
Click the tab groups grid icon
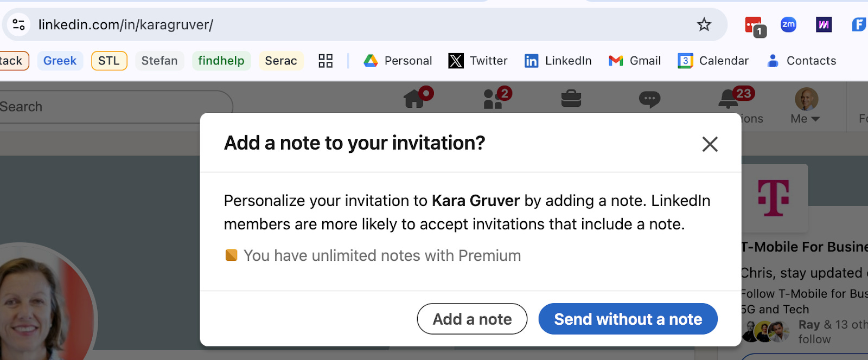tap(325, 61)
